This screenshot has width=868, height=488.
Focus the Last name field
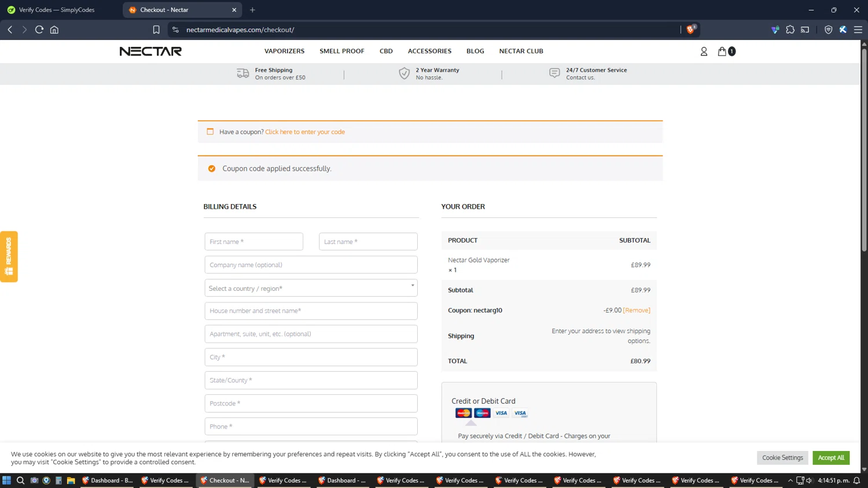coord(368,242)
